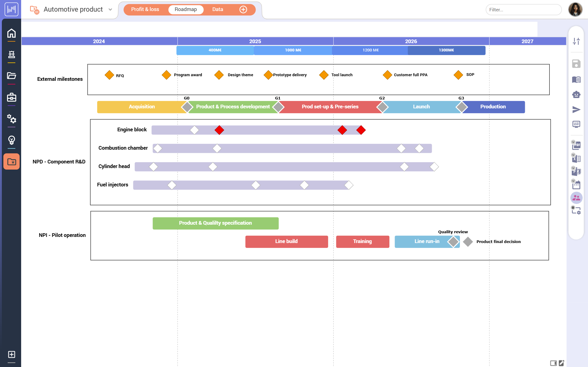Open the chatbot assistant icon
This screenshot has height=367, width=588.
coord(576,95)
